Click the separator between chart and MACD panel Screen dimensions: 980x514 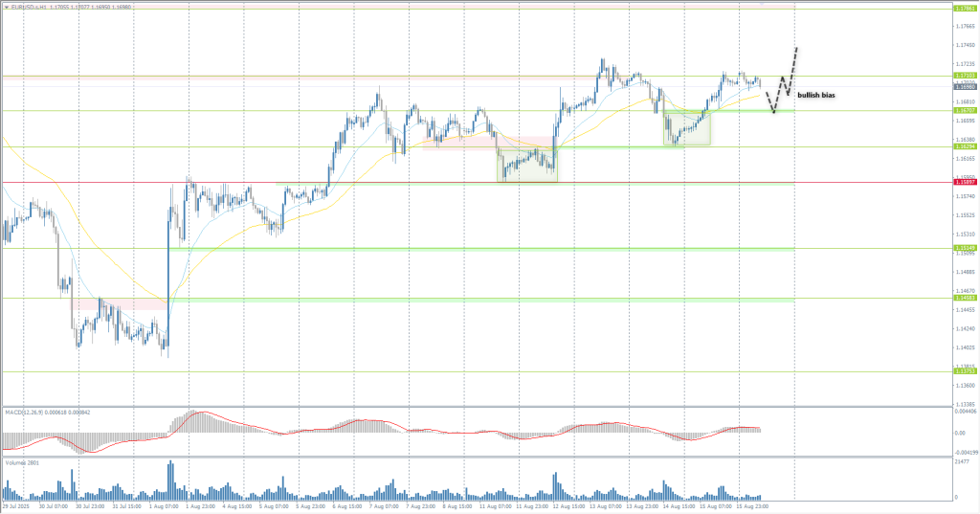point(479,407)
